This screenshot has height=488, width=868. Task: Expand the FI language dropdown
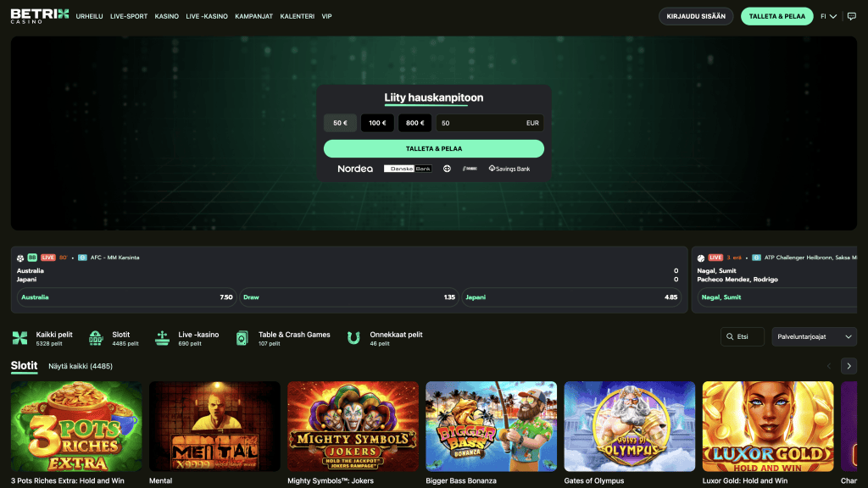pos(828,16)
